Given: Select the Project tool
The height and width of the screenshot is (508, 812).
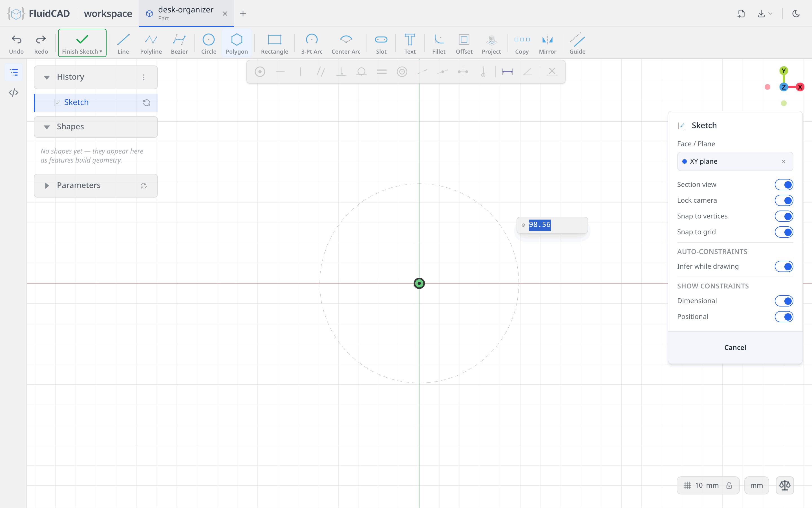Looking at the screenshot, I should pos(491,44).
